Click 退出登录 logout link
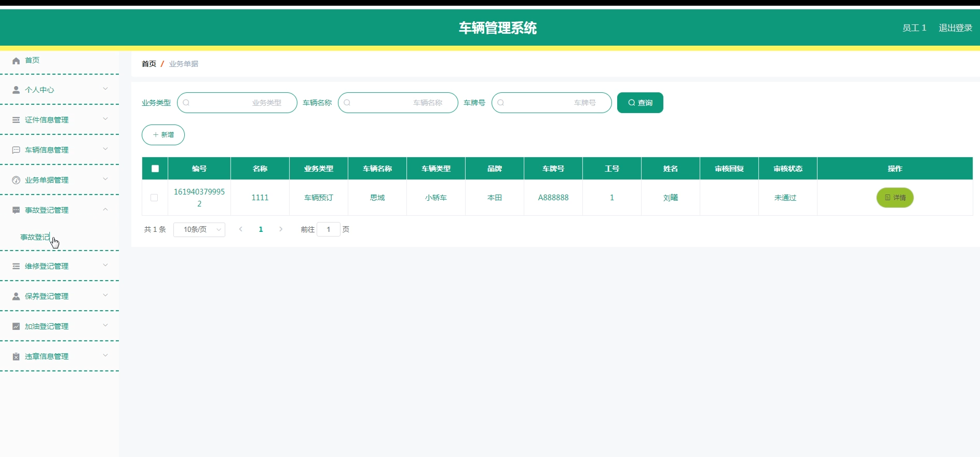980x457 pixels. pos(955,28)
